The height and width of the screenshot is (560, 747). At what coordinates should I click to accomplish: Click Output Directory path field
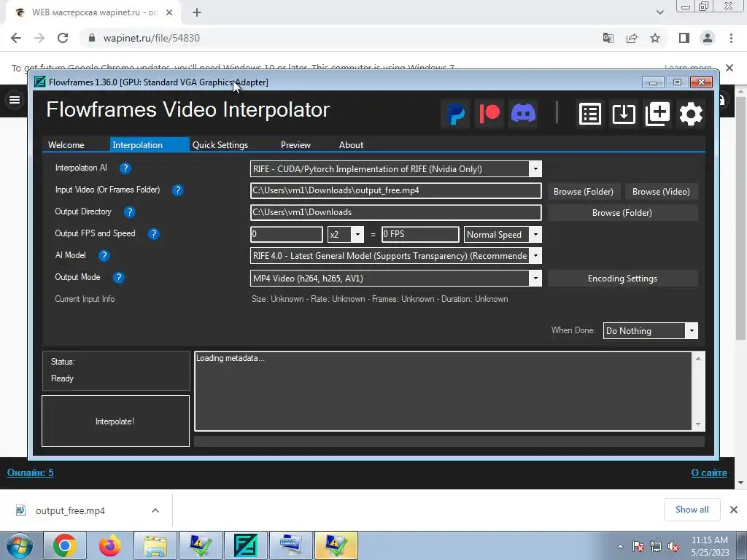pyautogui.click(x=396, y=212)
